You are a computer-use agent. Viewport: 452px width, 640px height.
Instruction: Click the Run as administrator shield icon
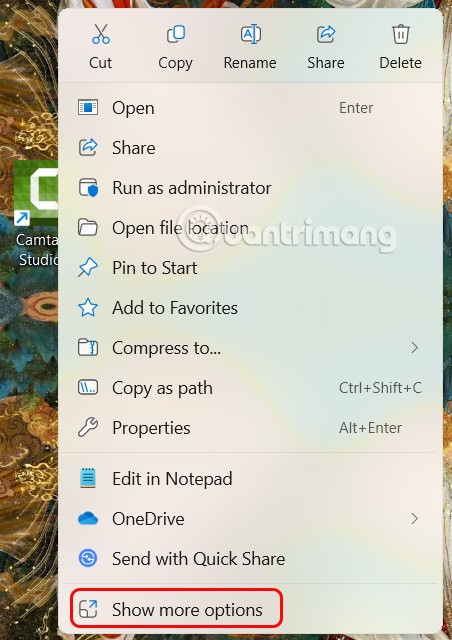(88, 187)
